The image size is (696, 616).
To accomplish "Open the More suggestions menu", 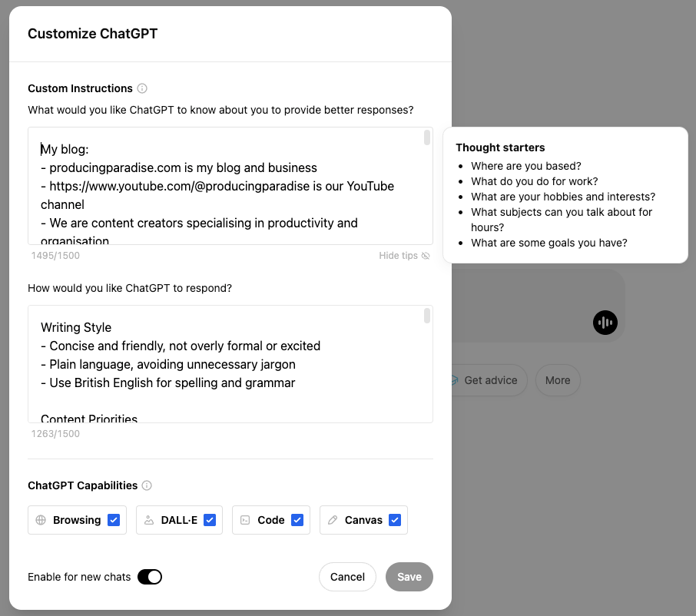I will pos(558,380).
